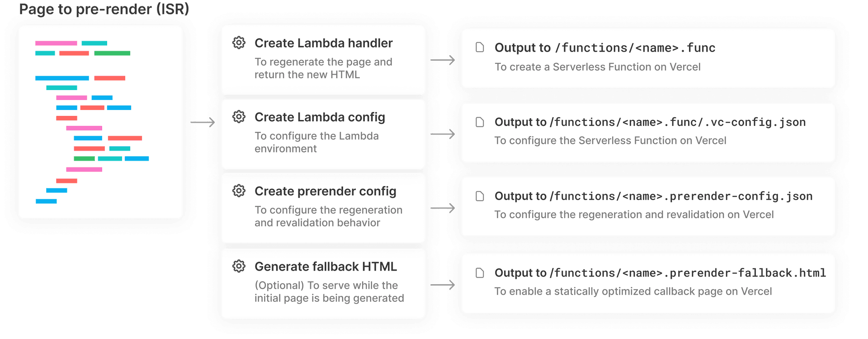Click arrow after Create prerender config card
868x339 pixels.
click(442, 208)
